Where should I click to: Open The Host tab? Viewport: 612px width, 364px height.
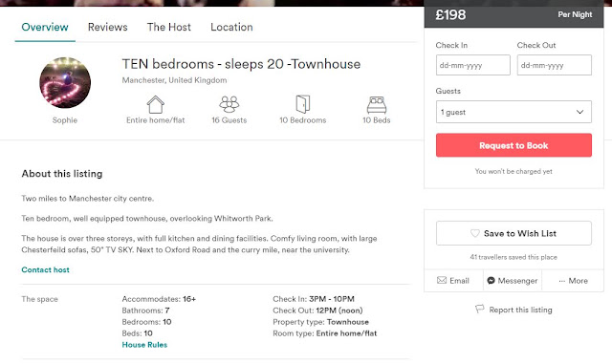coord(169,27)
